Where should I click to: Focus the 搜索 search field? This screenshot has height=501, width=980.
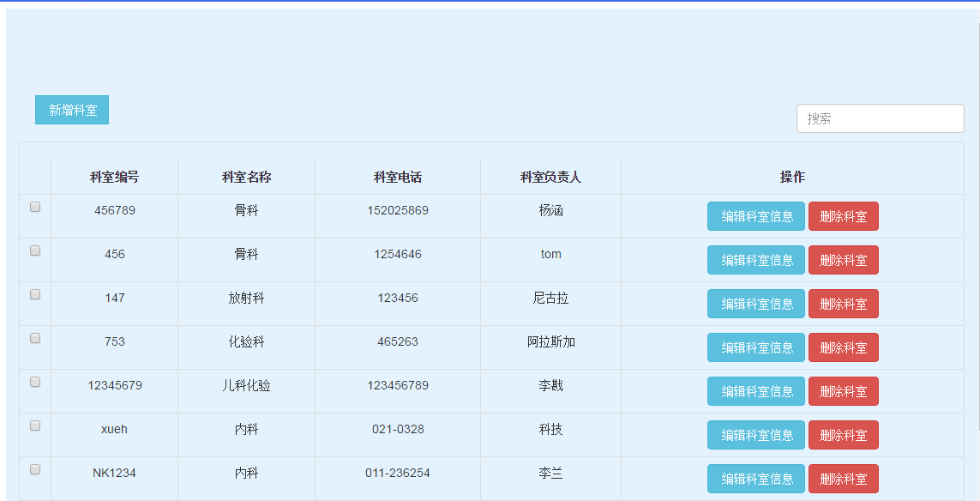tap(880, 119)
